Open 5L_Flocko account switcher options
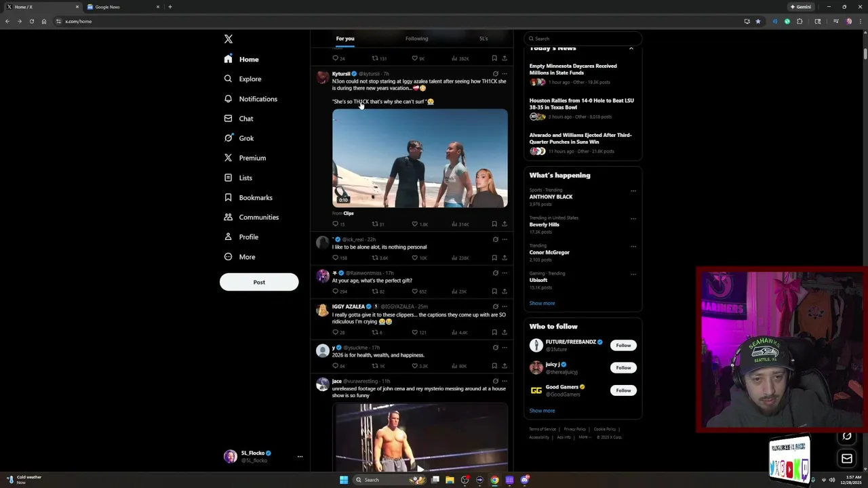 click(x=300, y=456)
